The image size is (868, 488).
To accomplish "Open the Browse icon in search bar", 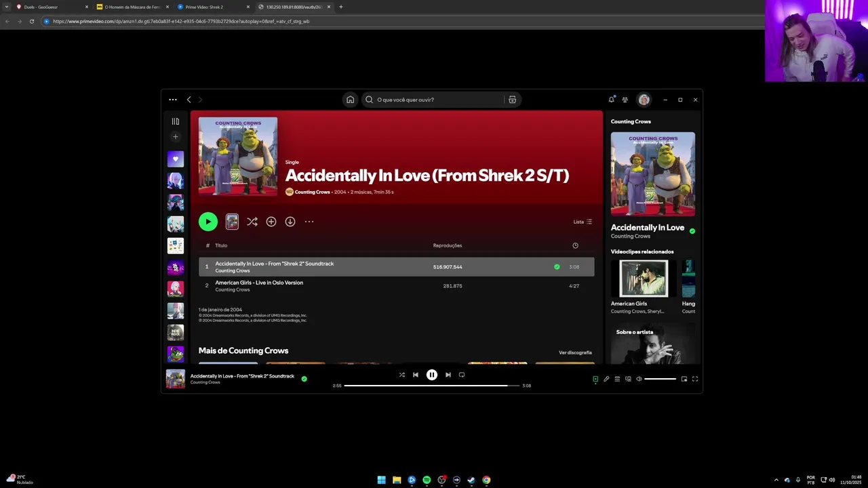I will click(x=512, y=100).
